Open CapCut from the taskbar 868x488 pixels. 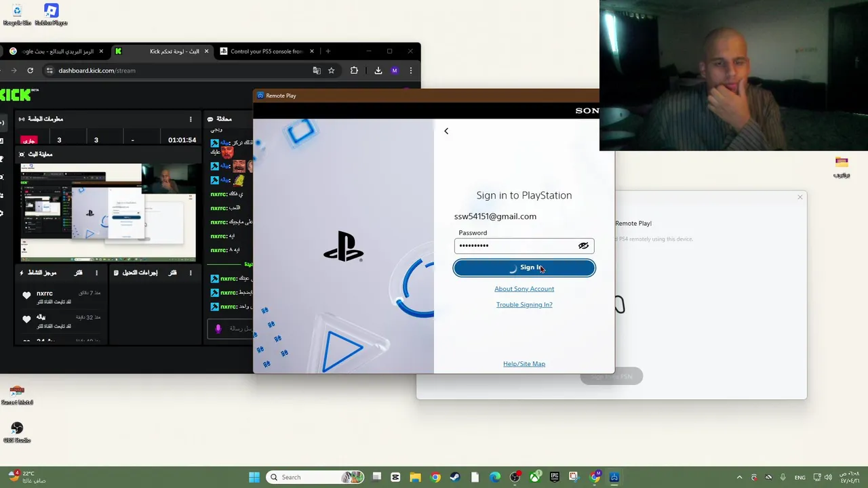tap(396, 477)
